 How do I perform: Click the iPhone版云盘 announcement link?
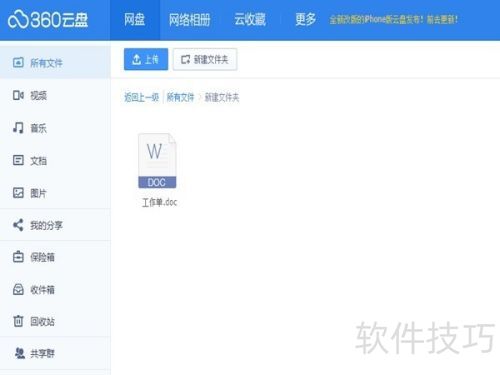coord(394,20)
